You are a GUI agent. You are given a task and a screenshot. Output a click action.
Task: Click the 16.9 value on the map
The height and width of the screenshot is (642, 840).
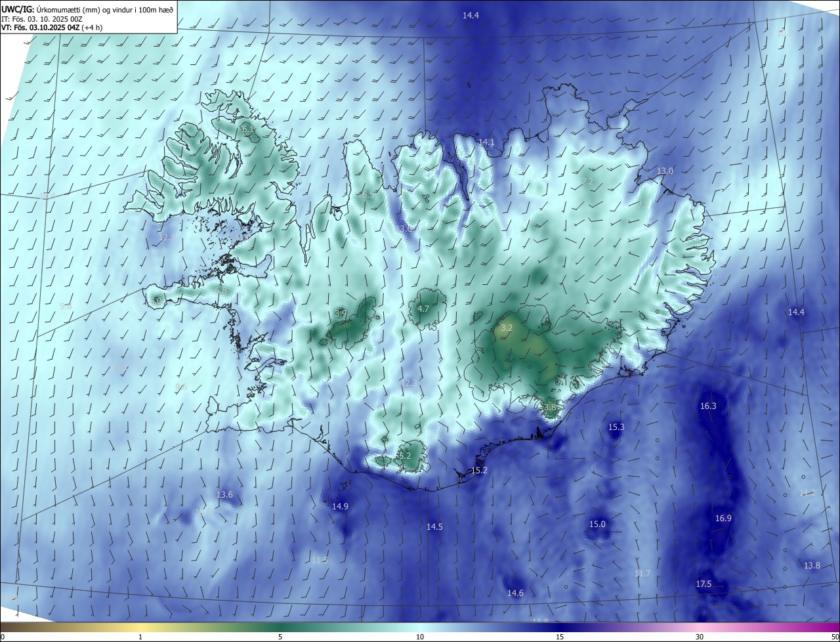(x=723, y=518)
